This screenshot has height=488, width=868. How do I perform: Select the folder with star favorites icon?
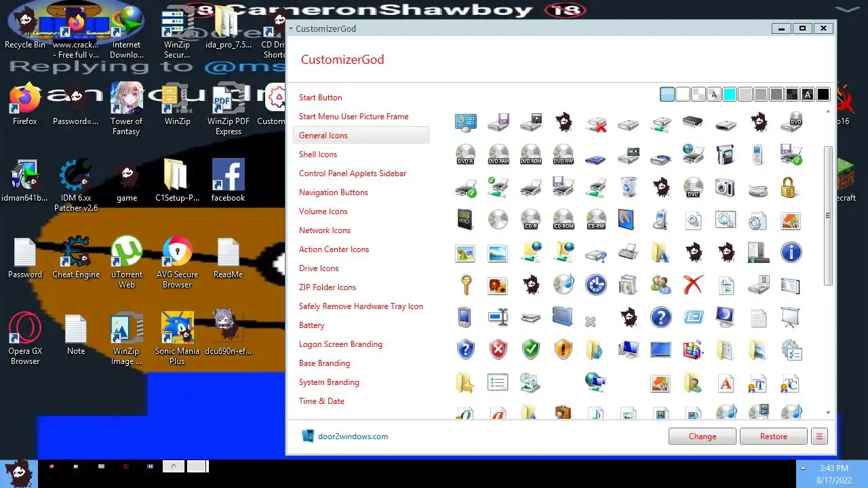point(466,382)
